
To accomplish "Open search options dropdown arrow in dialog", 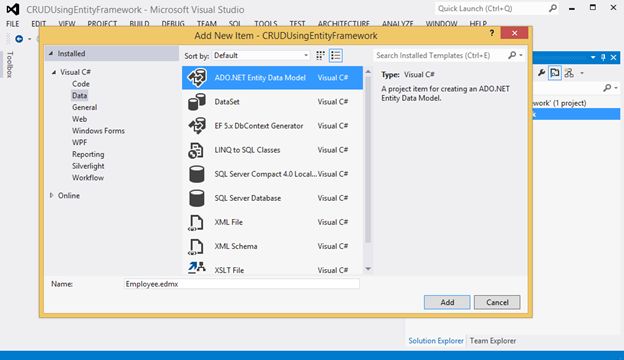I will 521,55.
